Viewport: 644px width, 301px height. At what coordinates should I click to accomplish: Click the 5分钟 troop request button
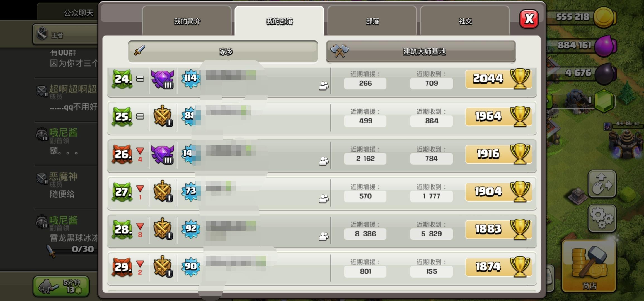point(61,286)
